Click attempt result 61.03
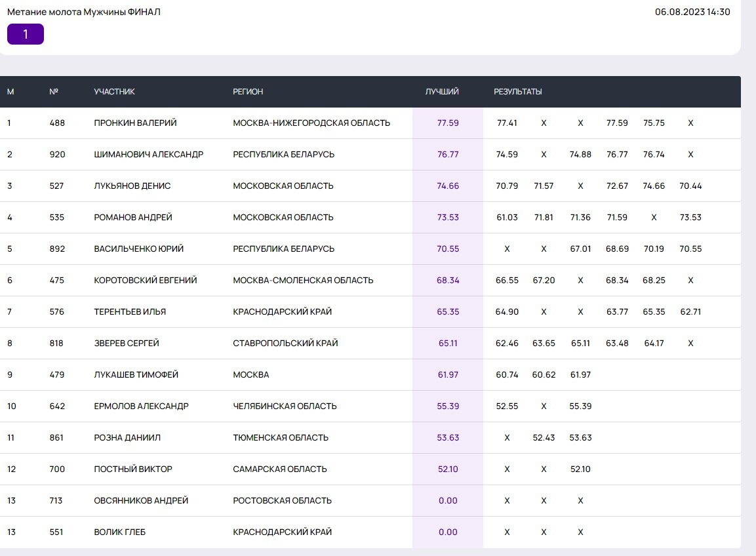This screenshot has width=756, height=556. [x=507, y=218]
